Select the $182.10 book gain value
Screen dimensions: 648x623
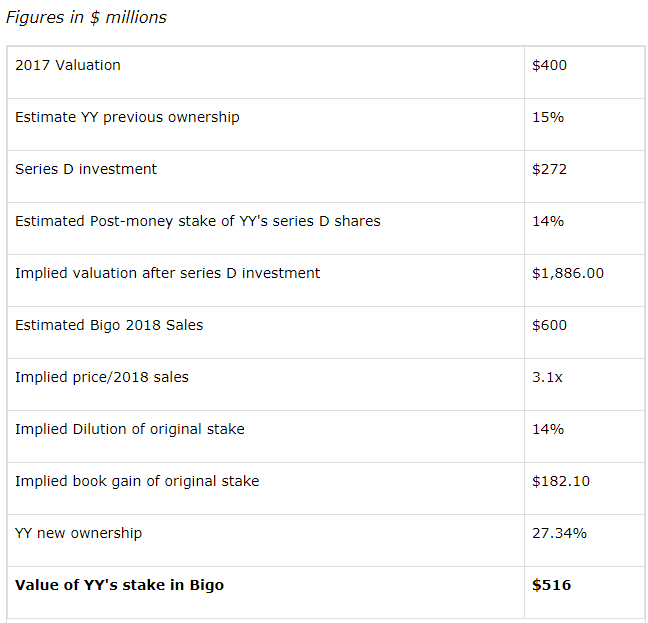tap(561, 481)
